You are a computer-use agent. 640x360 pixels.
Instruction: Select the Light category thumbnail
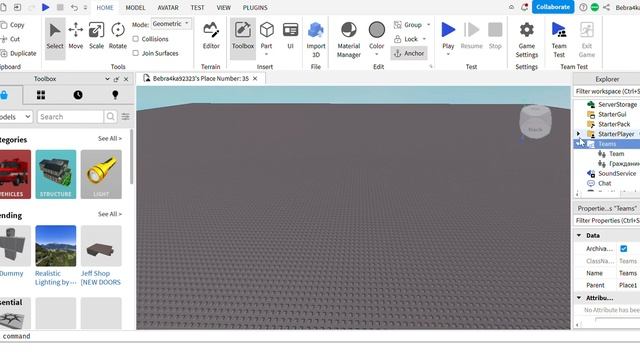point(101,174)
